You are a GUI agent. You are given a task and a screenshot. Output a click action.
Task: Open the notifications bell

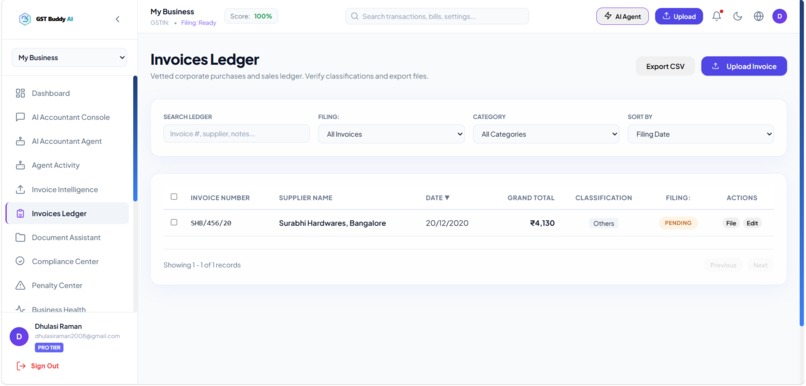717,16
